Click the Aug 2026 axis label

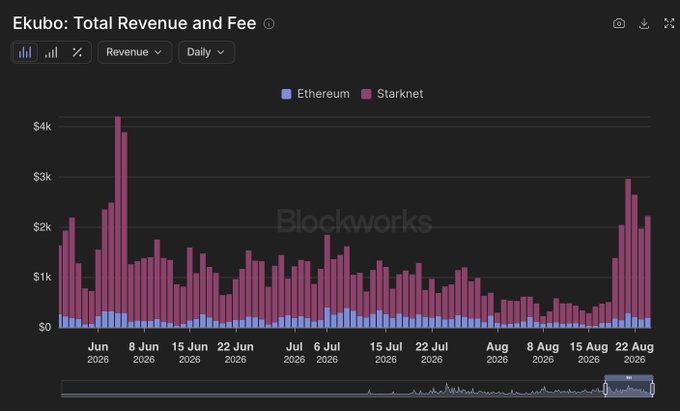coord(497,353)
